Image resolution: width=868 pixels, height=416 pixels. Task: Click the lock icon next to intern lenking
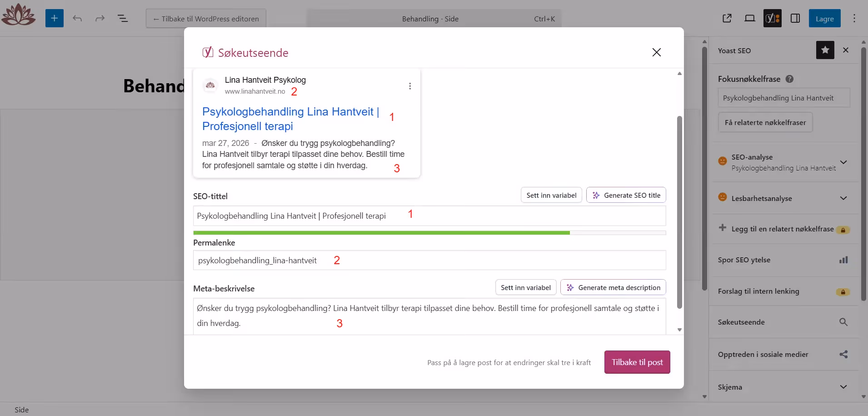coord(843,292)
